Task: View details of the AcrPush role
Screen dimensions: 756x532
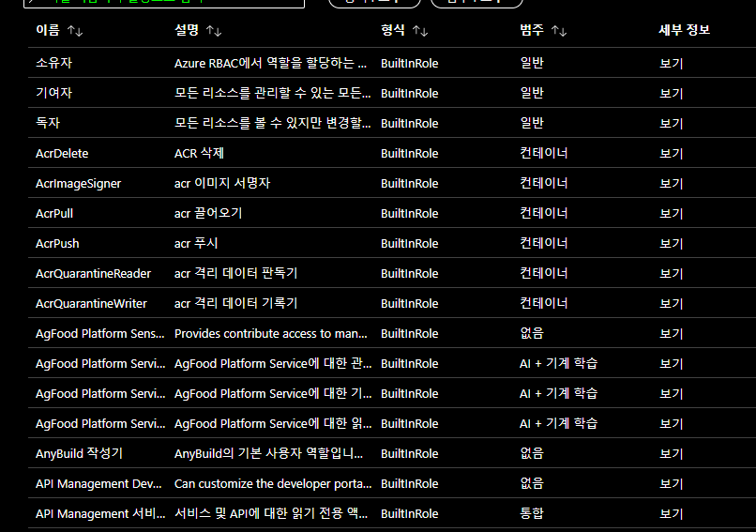Action: pos(672,244)
